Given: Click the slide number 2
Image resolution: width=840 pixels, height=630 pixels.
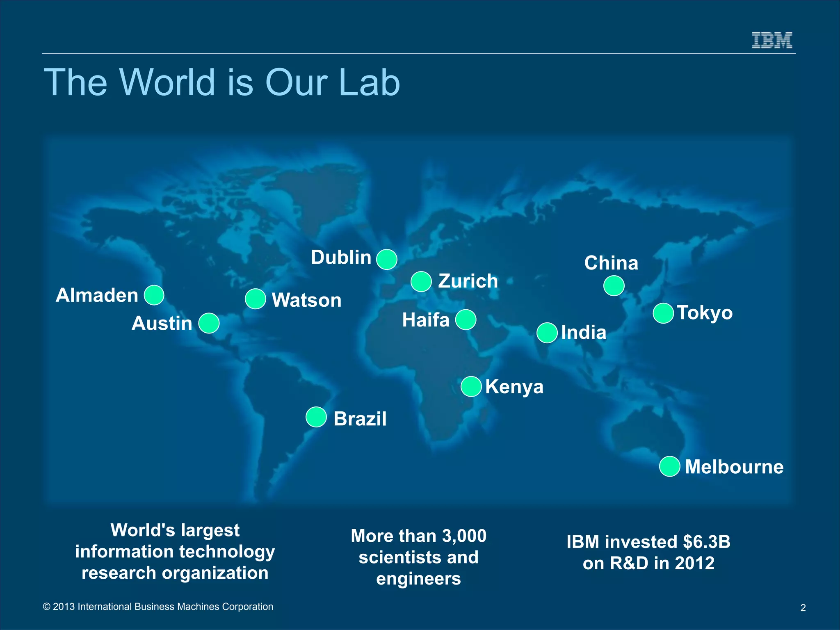Looking at the screenshot, I should click(x=803, y=608).
